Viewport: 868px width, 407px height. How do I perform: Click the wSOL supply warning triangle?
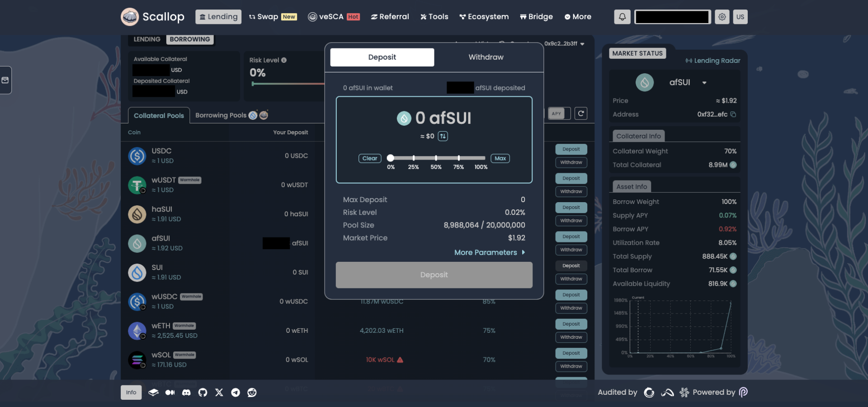point(400,360)
